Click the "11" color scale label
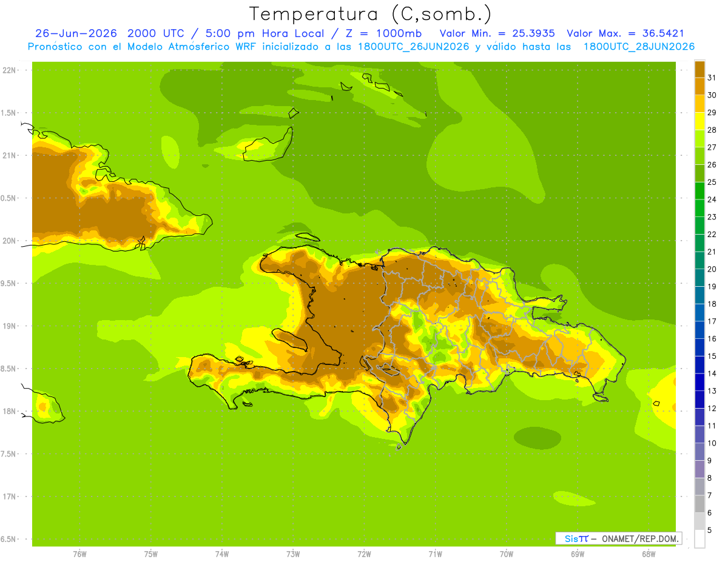 click(x=712, y=426)
